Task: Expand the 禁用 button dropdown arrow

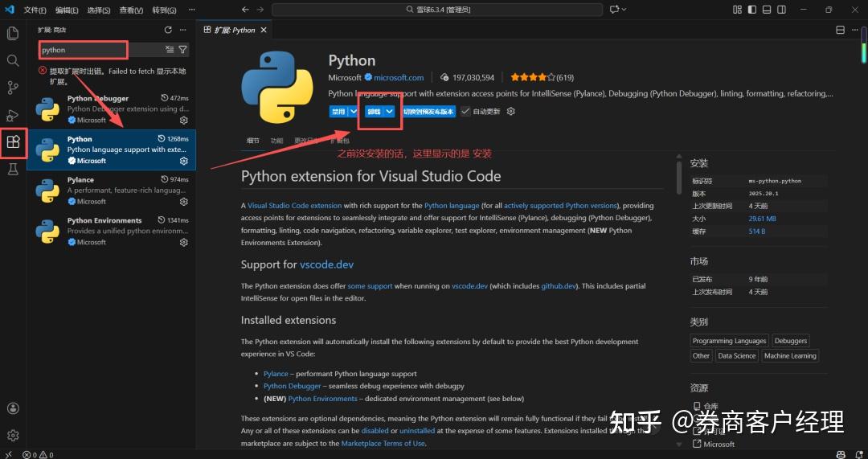Action: pos(353,111)
